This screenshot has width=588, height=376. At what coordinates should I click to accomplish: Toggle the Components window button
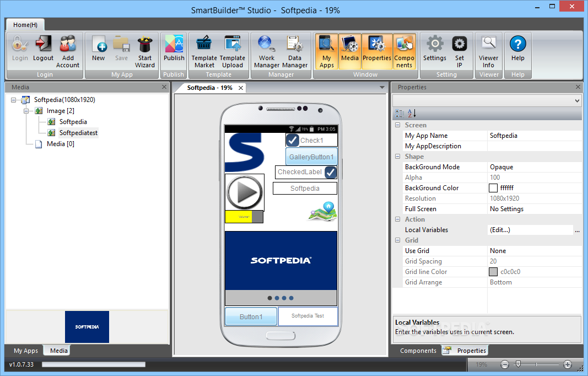click(x=404, y=51)
